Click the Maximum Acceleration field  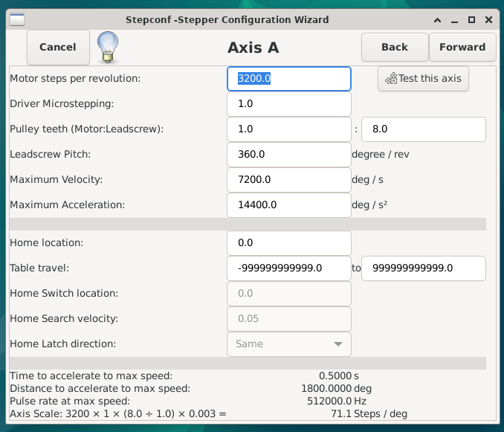click(x=289, y=205)
